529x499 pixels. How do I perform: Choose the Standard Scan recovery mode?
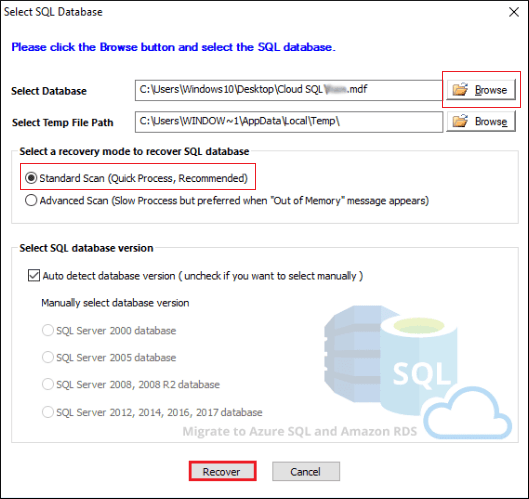coord(31,178)
